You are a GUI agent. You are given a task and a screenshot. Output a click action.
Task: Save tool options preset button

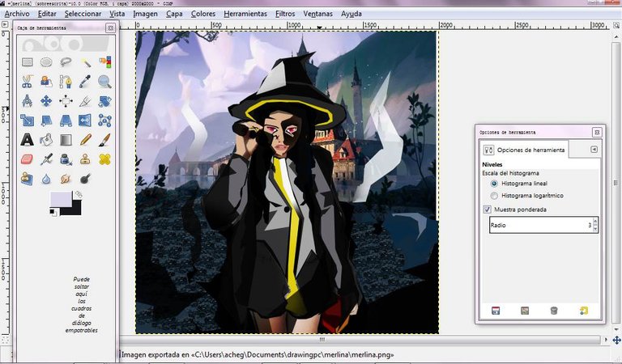pyautogui.click(x=496, y=311)
